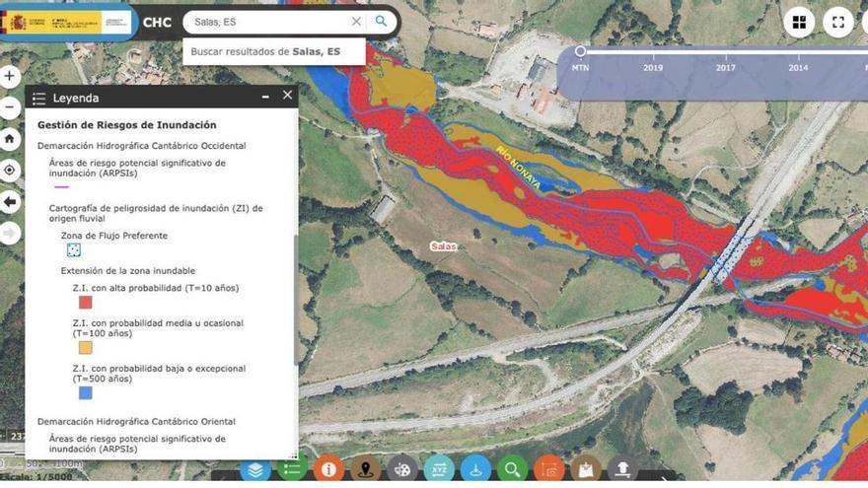The height and width of the screenshot is (488, 868).
Task: Click the Zona de Flujo Preferente symbol
Action: [74, 250]
